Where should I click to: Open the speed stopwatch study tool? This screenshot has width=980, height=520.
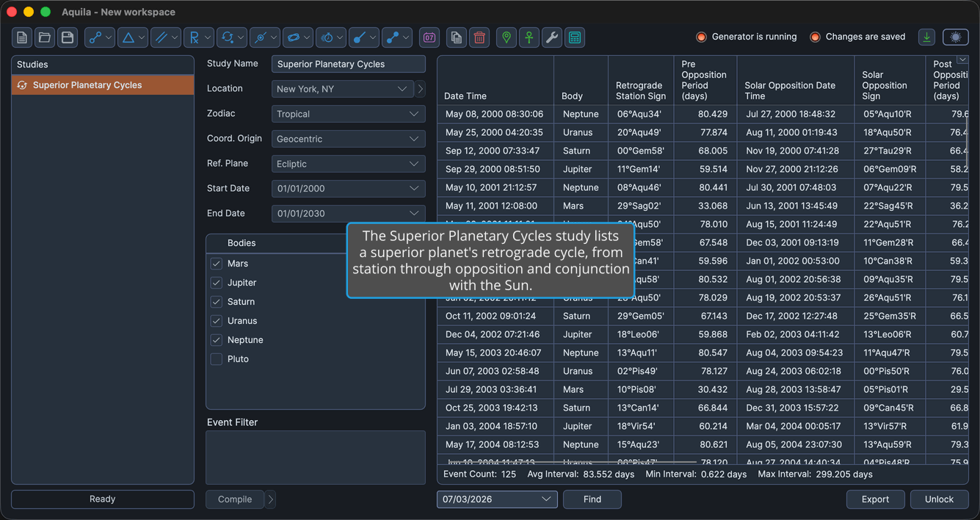[331, 37]
